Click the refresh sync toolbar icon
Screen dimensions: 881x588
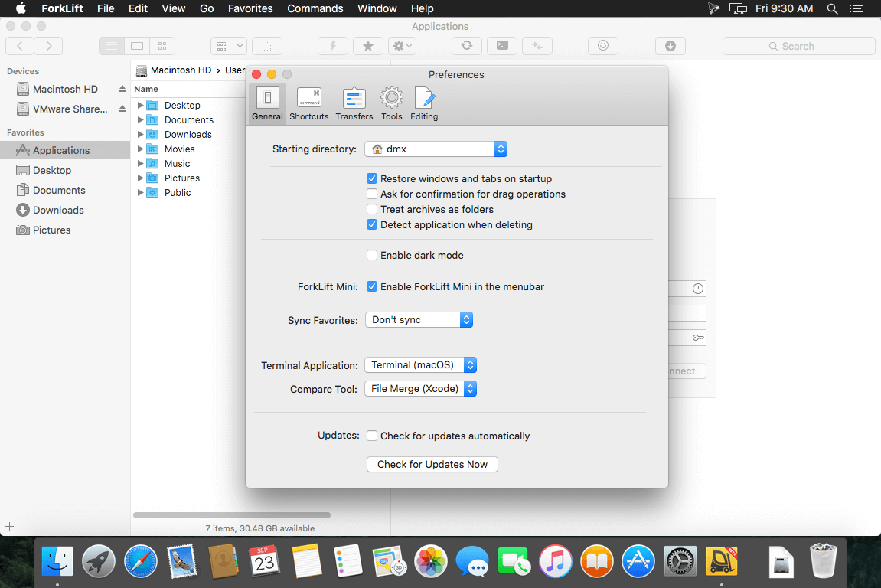click(x=466, y=46)
